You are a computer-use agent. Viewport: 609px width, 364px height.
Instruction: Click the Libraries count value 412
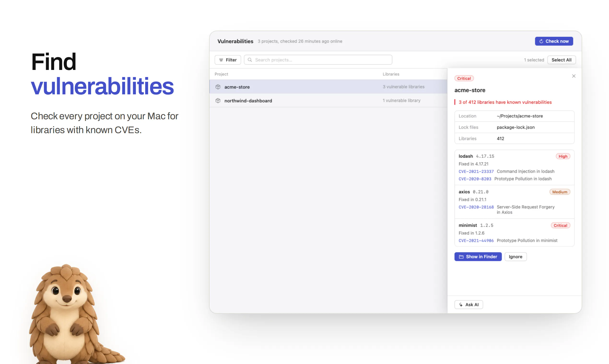click(x=500, y=139)
